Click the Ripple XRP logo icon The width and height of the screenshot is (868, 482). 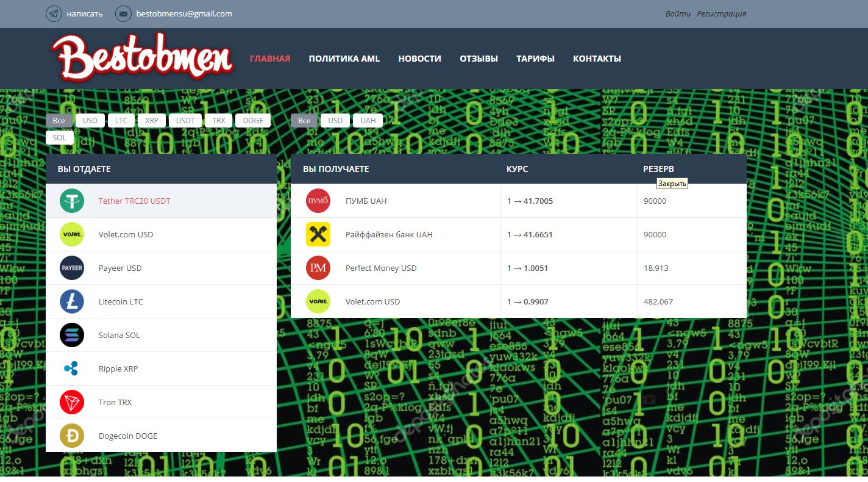point(72,369)
